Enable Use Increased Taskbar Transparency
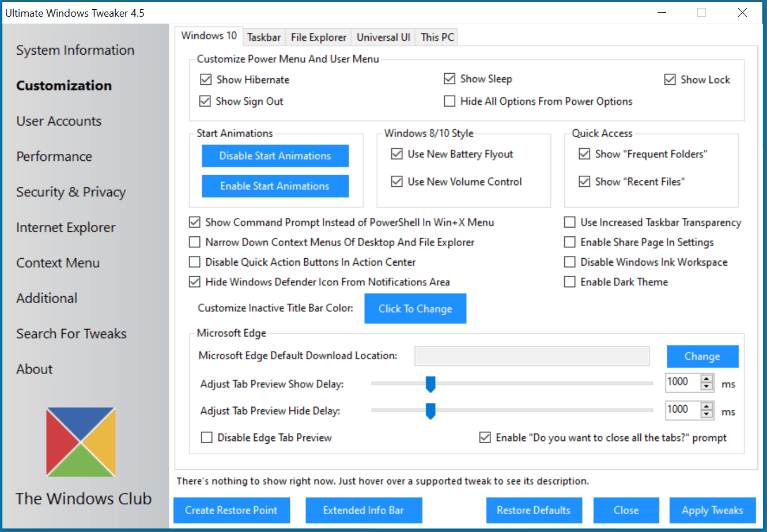Viewport: 767px width, 532px height. (570, 222)
